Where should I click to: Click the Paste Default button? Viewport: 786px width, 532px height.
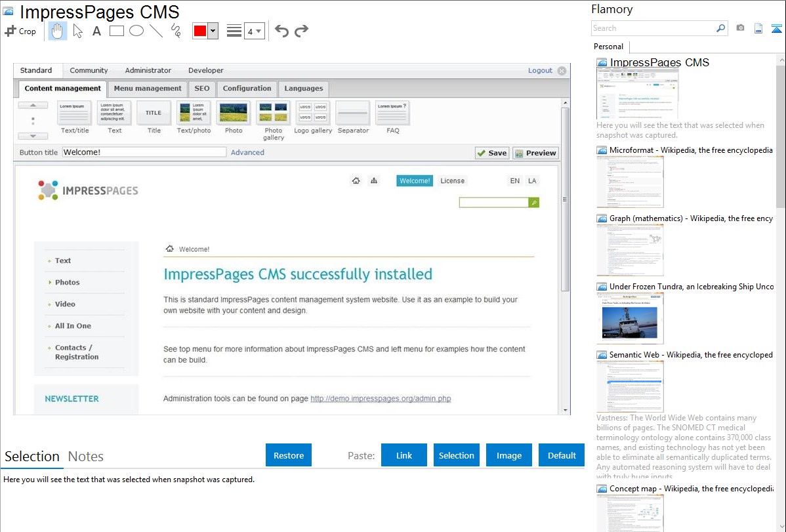click(562, 455)
